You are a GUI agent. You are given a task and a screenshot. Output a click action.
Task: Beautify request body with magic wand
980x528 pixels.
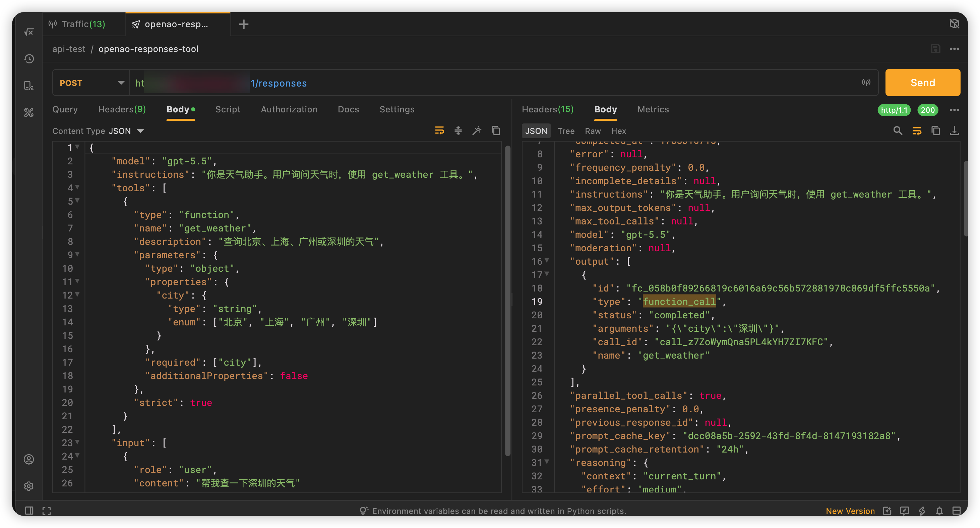(x=477, y=130)
